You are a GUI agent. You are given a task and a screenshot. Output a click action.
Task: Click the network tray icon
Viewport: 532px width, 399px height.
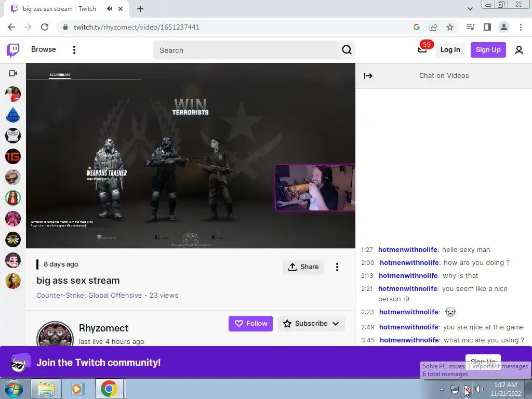pos(454,389)
